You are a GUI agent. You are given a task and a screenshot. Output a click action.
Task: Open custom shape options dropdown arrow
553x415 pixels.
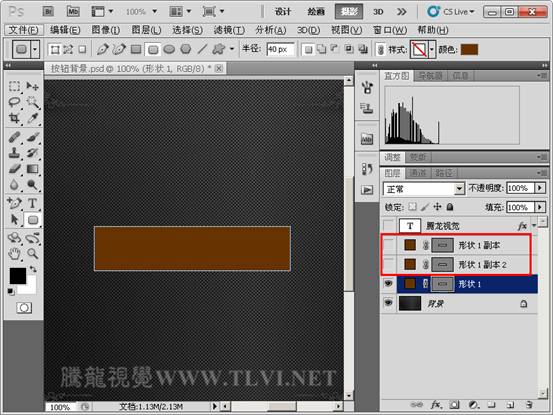click(x=232, y=49)
